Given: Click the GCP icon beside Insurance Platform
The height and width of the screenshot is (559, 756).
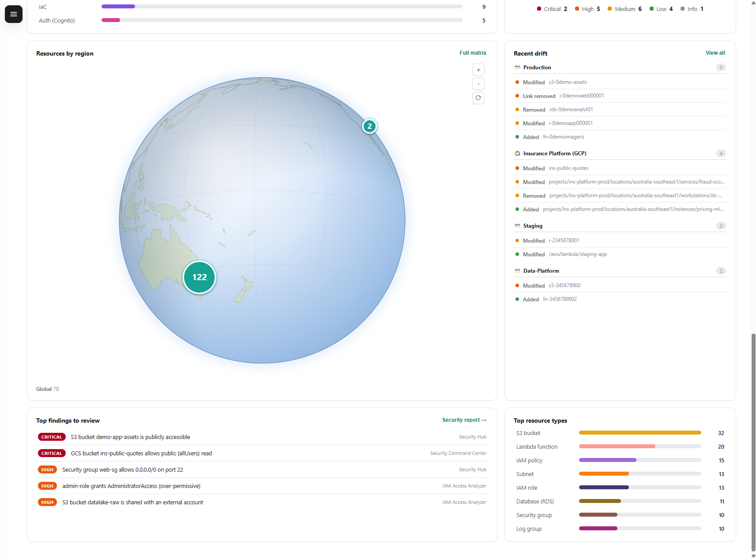Looking at the screenshot, I should pos(517,154).
